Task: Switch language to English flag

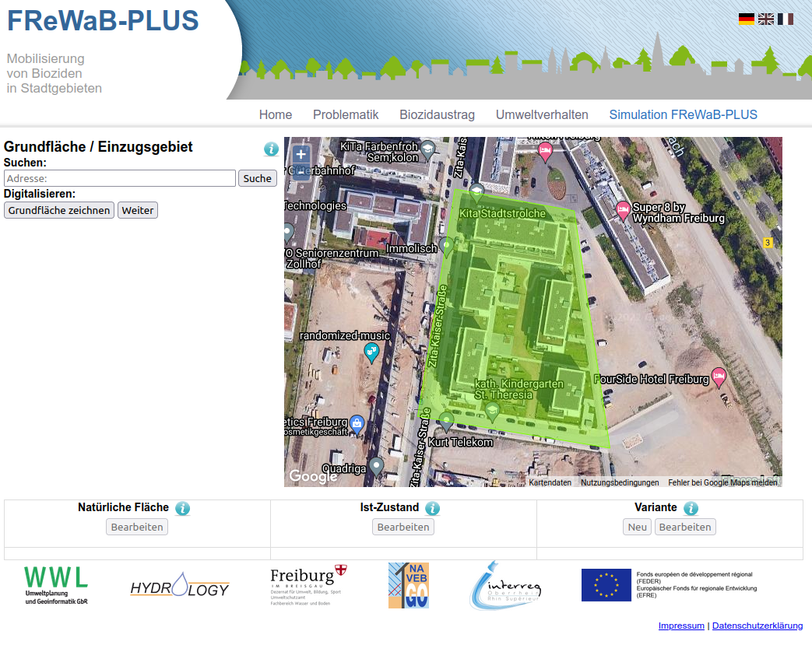Action: coord(766,19)
